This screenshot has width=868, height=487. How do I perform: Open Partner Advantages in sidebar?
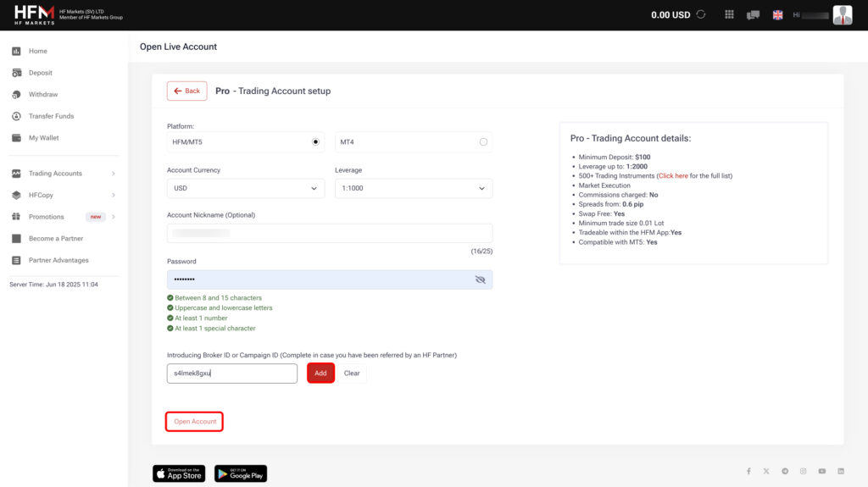[x=58, y=260]
